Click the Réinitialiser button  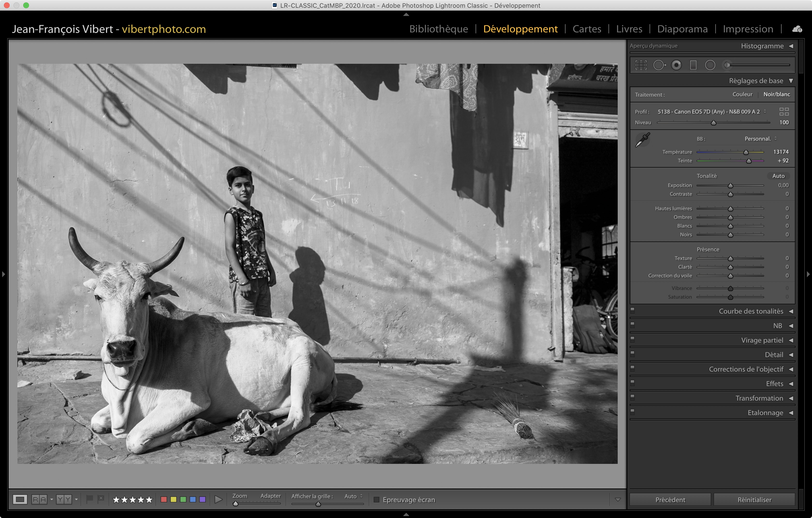tap(754, 499)
